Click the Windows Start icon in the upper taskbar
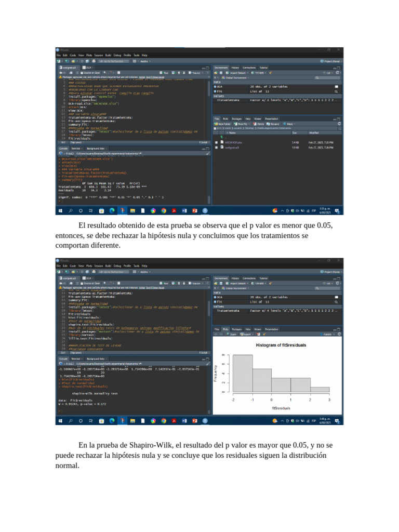The width and height of the screenshot is (399, 532). pos(60,211)
